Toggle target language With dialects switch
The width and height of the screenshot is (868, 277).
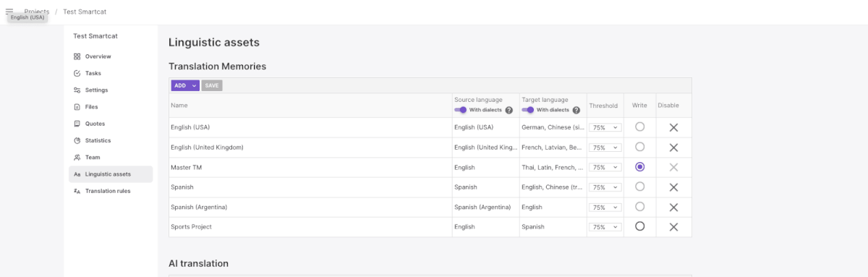coord(528,110)
